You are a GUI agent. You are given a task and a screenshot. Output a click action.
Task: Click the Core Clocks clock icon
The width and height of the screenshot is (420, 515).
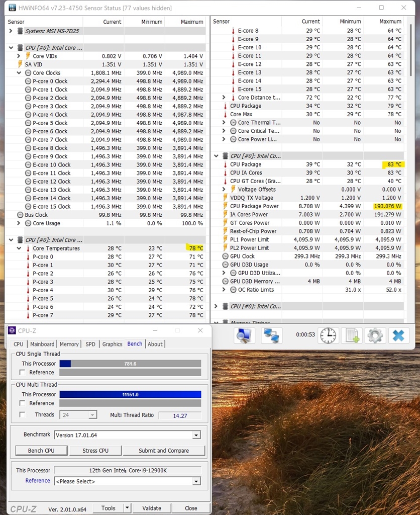tap(28, 72)
